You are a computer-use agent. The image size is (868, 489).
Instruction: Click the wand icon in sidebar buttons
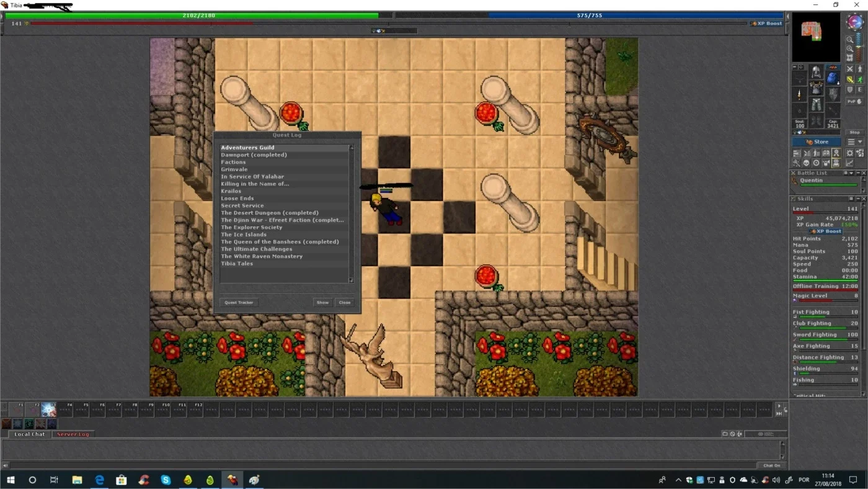point(797,163)
